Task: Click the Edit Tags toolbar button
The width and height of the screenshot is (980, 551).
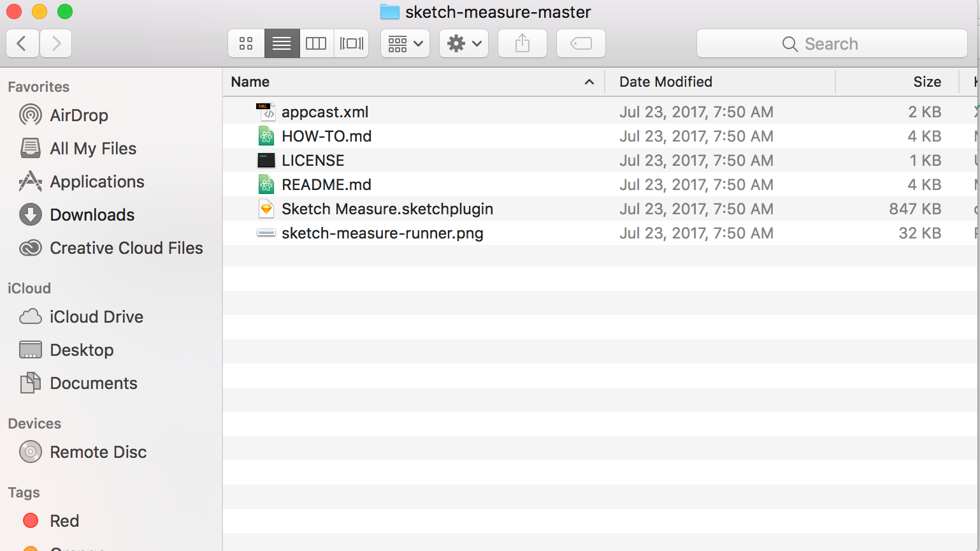Action: pos(581,43)
